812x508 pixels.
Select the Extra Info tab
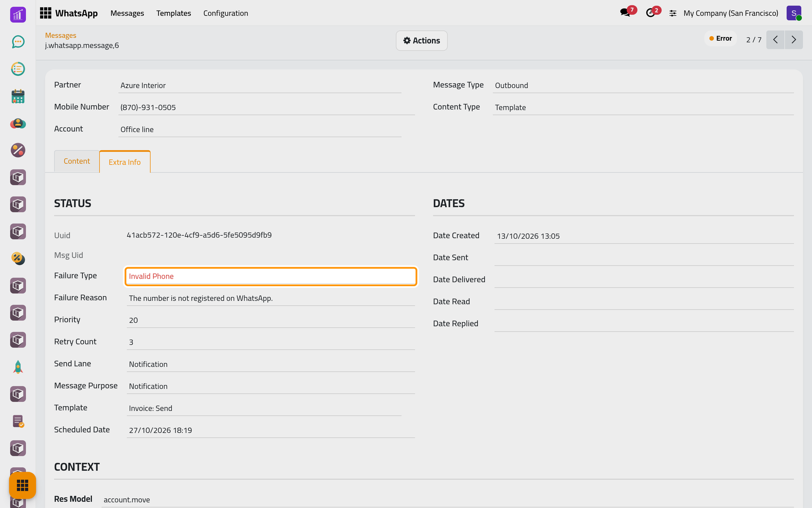coord(125,162)
